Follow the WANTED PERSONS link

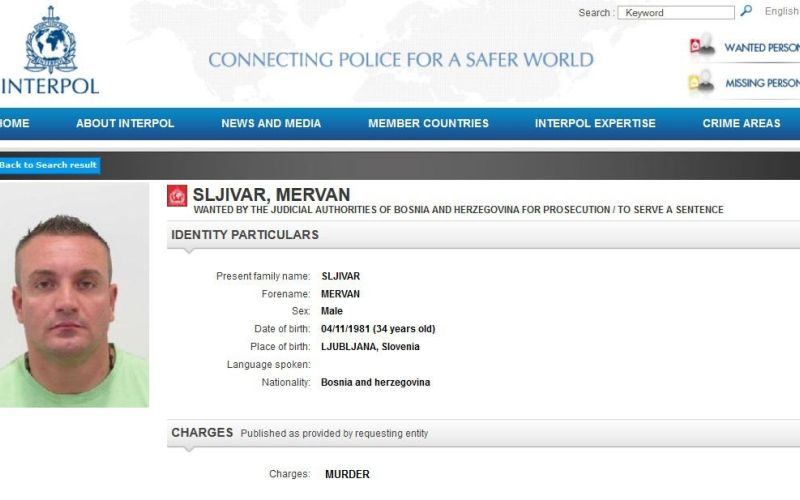(762, 47)
